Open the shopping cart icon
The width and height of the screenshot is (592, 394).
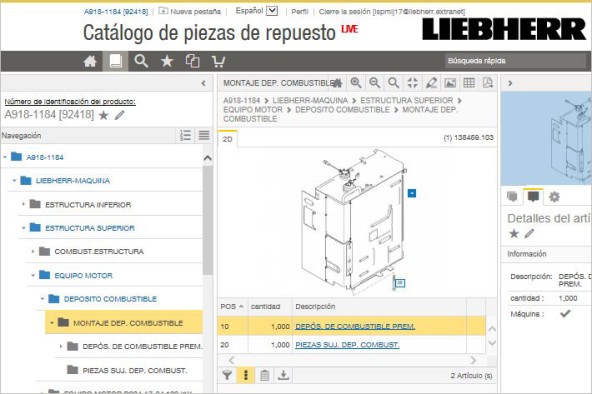click(x=218, y=61)
